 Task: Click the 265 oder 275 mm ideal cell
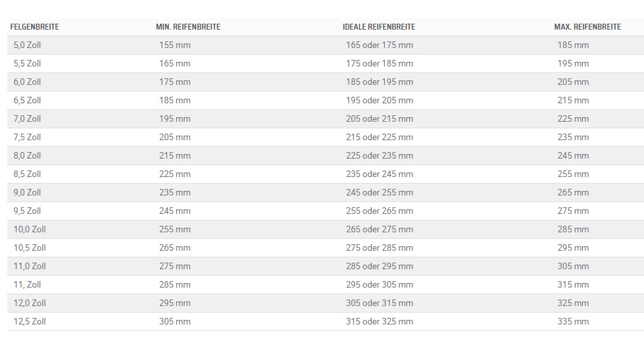coord(380,230)
